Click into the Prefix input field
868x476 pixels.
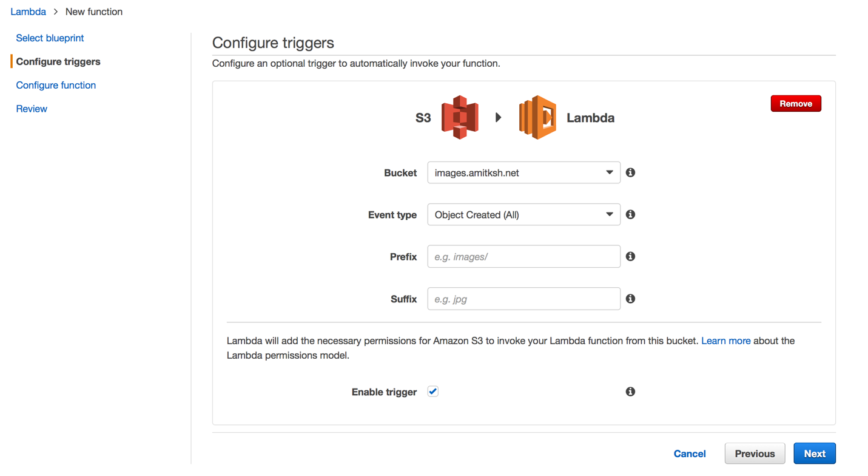[523, 257]
